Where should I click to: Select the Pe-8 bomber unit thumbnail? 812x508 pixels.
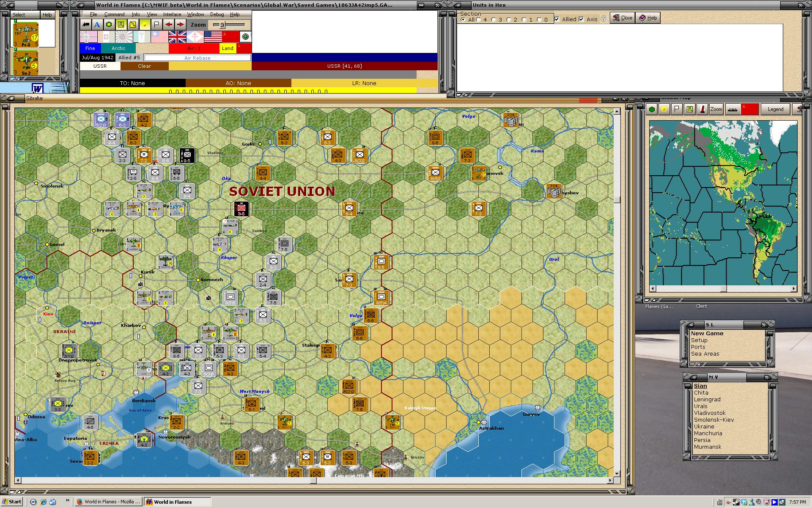coord(26,34)
